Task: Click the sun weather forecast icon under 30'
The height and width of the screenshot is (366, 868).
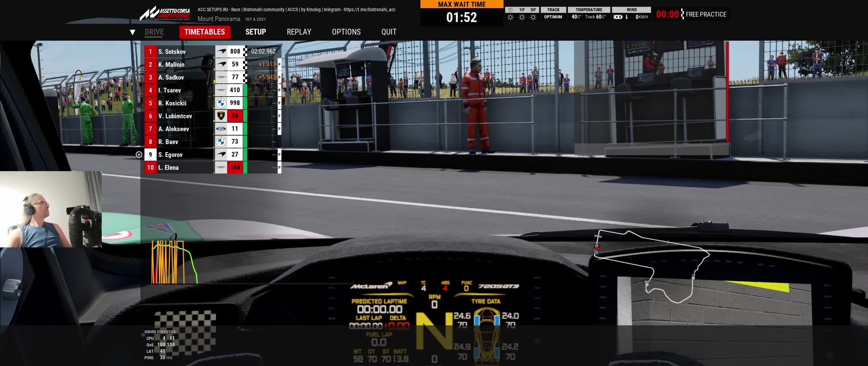Action: [533, 17]
